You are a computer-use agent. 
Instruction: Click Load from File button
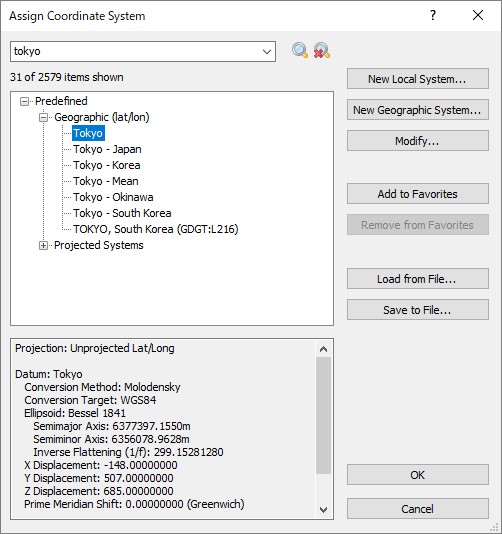coord(418,279)
